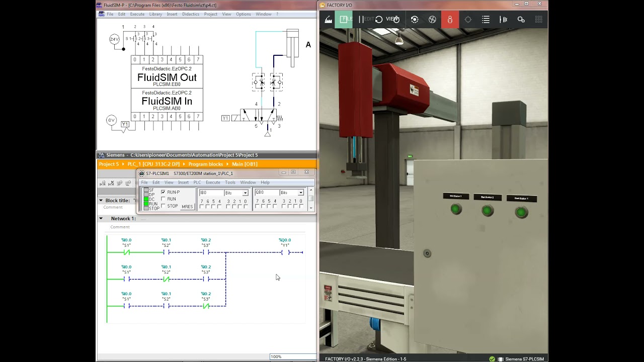Click the crosshair target icon in Factory I/O toolbar
The image size is (644, 362).
click(468, 20)
